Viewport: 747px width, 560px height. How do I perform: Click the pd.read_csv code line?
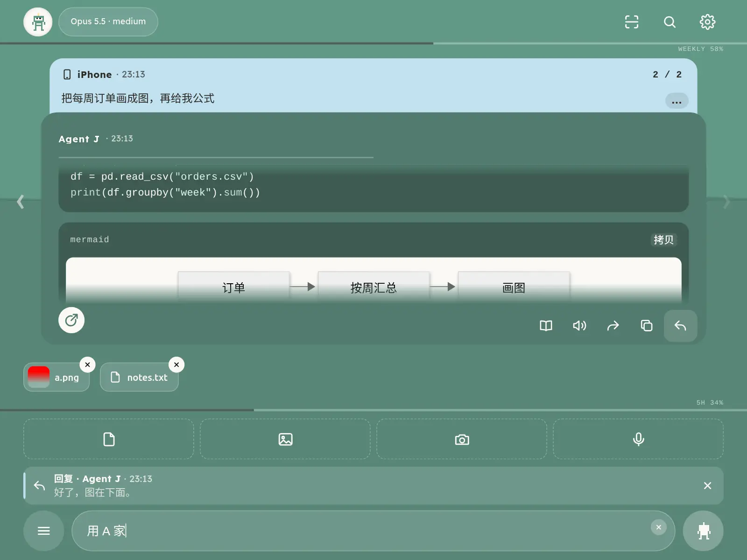162,176
